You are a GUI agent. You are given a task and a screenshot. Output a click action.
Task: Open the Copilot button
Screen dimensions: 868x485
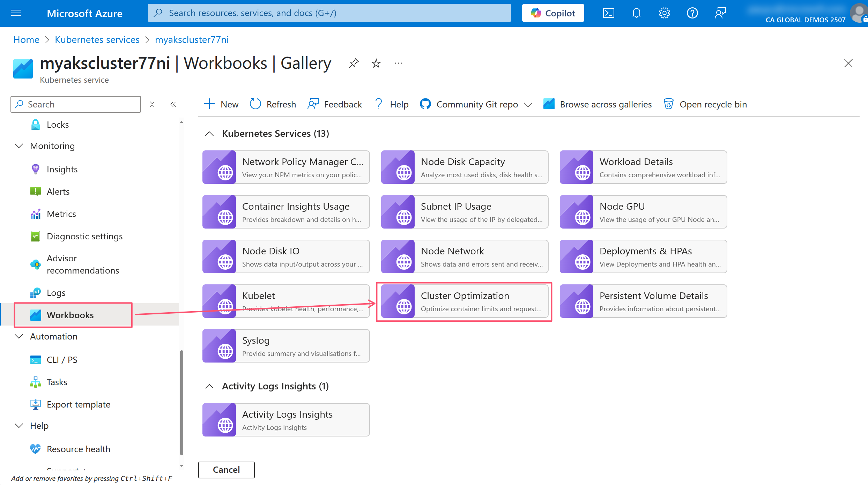(553, 13)
